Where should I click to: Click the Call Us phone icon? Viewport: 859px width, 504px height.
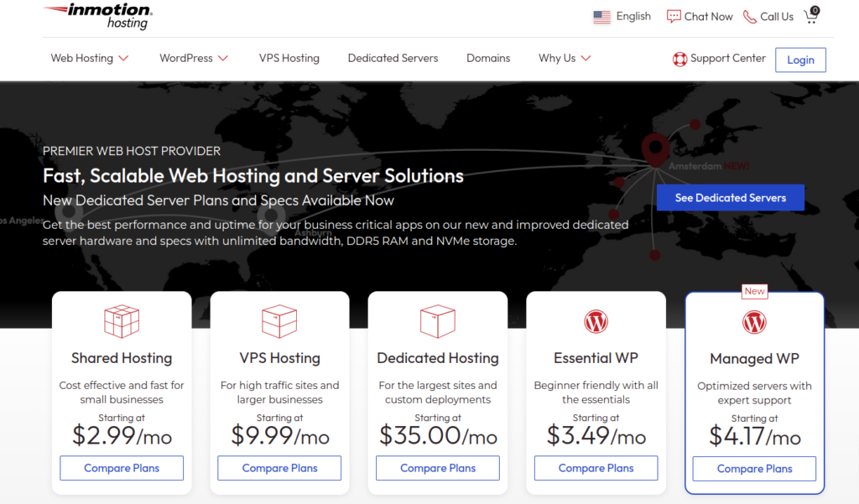(x=749, y=17)
